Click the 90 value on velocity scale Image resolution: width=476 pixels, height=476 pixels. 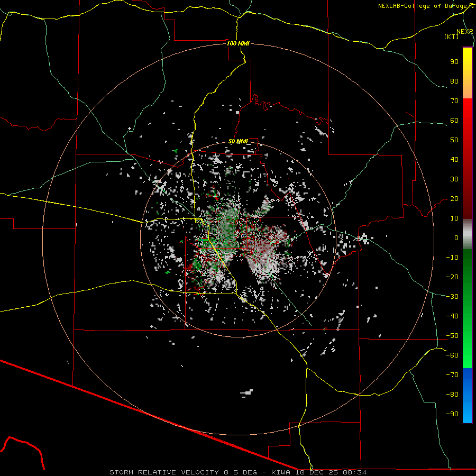(454, 62)
